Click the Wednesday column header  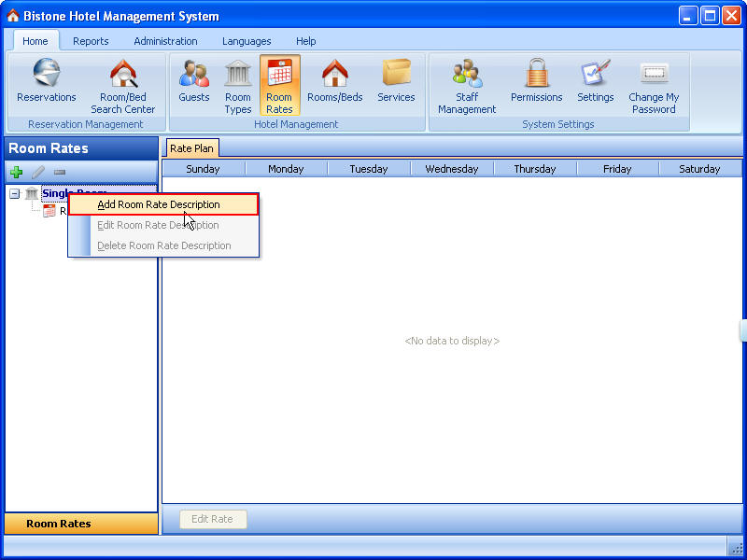point(452,169)
